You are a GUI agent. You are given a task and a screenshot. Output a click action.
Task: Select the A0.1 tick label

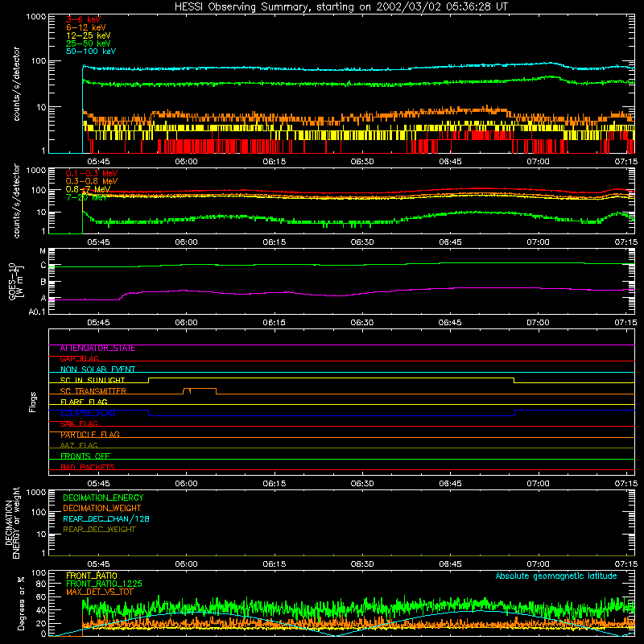coord(37,312)
